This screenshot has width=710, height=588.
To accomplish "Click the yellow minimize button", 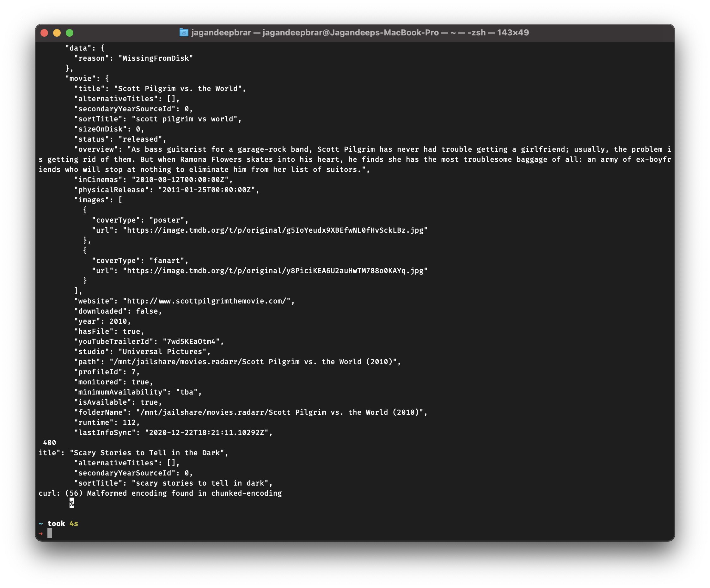I will [x=57, y=33].
